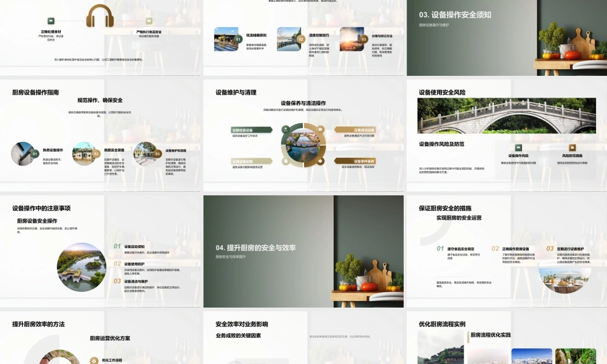Select the 保证厨房安全的措施 slide title
Viewport: 607px width, 364px height.
click(445, 208)
